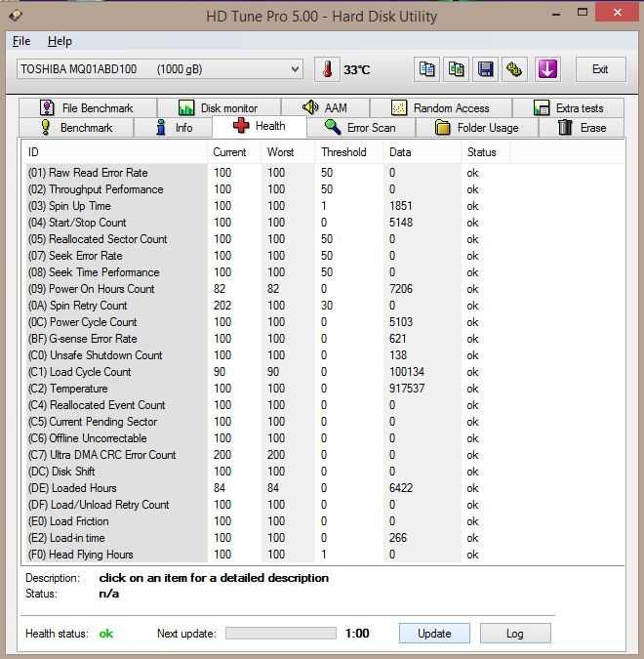Image resolution: width=644 pixels, height=659 pixels.
Task: Open the File menu
Action: [x=21, y=41]
